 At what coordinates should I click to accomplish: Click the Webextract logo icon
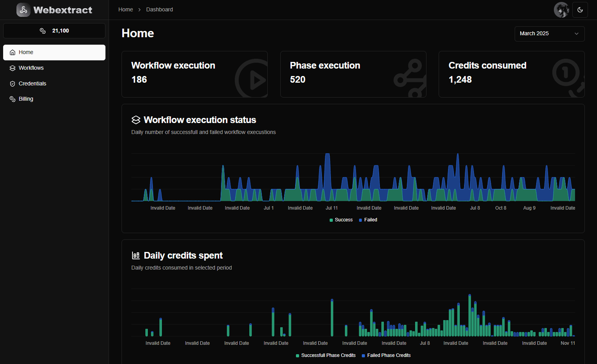pyautogui.click(x=24, y=10)
